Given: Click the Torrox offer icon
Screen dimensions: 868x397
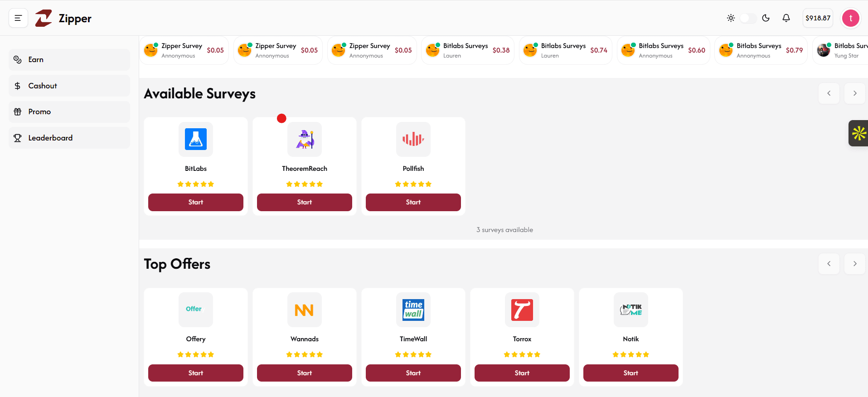Looking at the screenshot, I should pyautogui.click(x=522, y=310).
